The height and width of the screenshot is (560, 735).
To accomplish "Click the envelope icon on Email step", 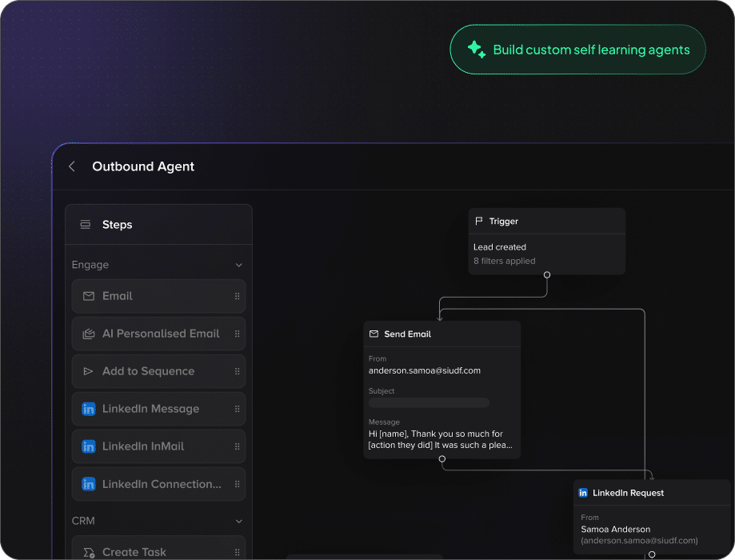I will click(x=89, y=296).
